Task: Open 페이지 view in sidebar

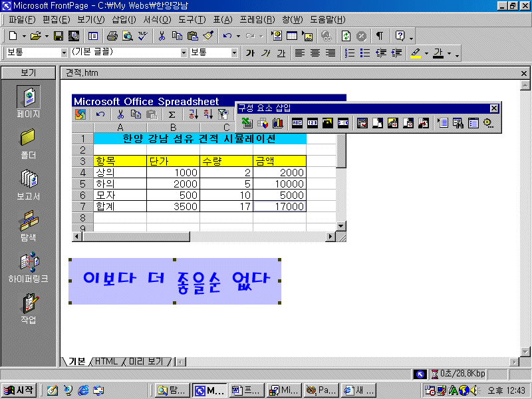Action: point(29,102)
